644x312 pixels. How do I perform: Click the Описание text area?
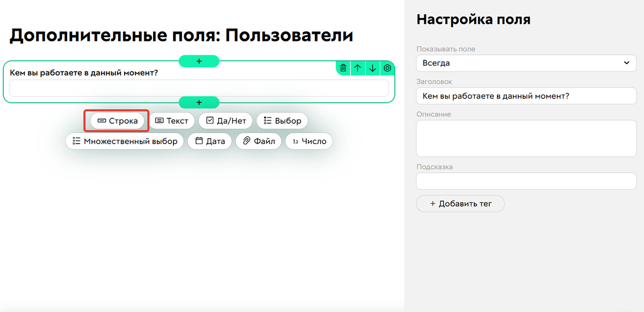point(526,138)
